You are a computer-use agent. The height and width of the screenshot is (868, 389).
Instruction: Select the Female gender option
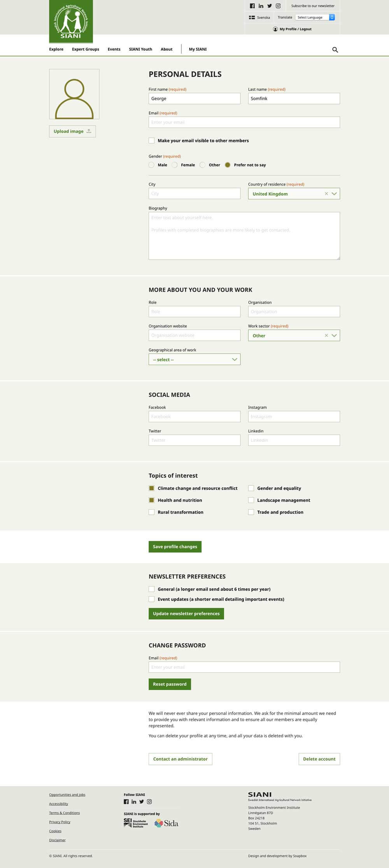[175, 165]
